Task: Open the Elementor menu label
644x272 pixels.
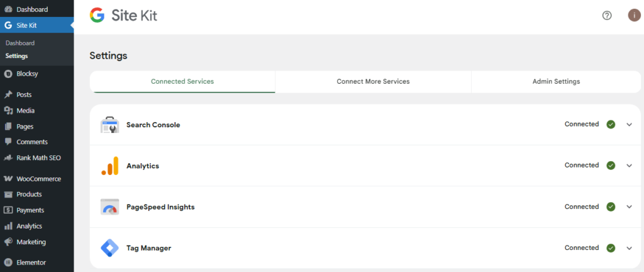Action: pyautogui.click(x=31, y=263)
